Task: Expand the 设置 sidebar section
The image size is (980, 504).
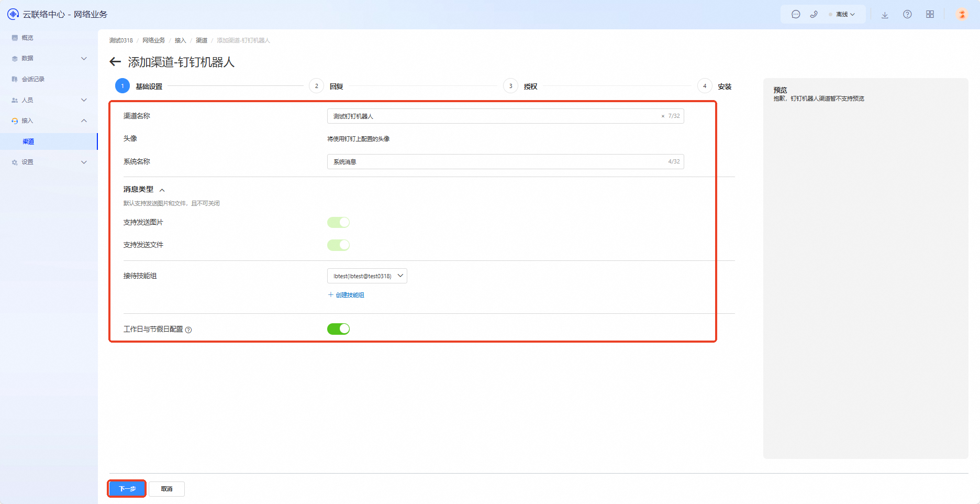Action: tap(84, 162)
